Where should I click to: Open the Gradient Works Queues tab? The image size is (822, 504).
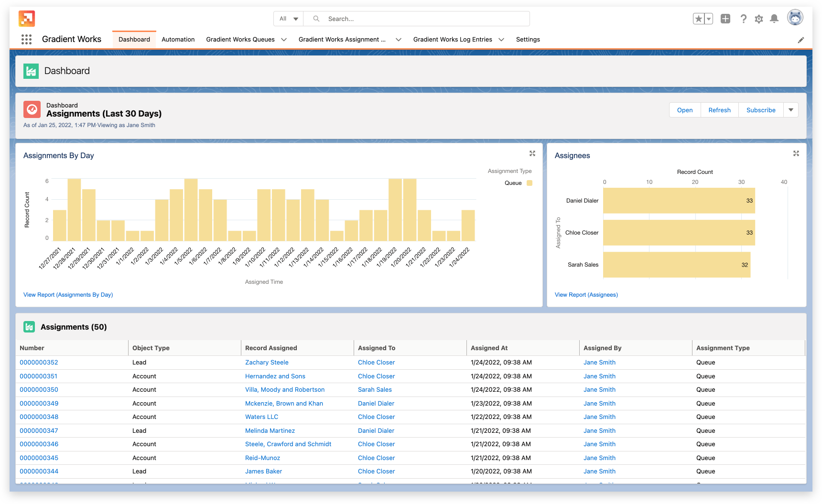pyautogui.click(x=240, y=40)
